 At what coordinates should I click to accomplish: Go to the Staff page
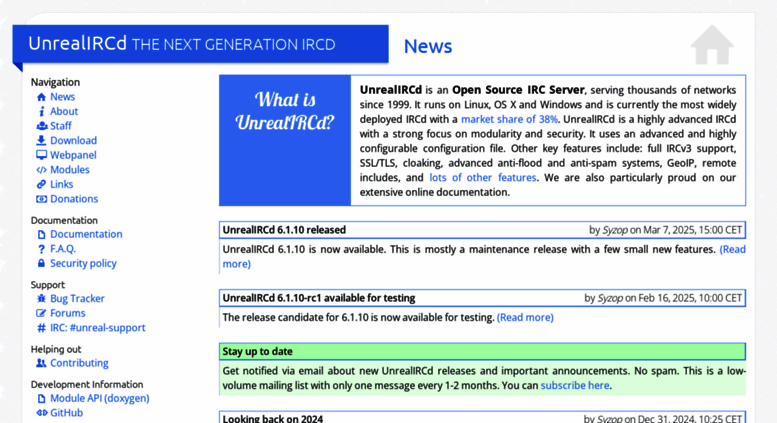point(61,126)
